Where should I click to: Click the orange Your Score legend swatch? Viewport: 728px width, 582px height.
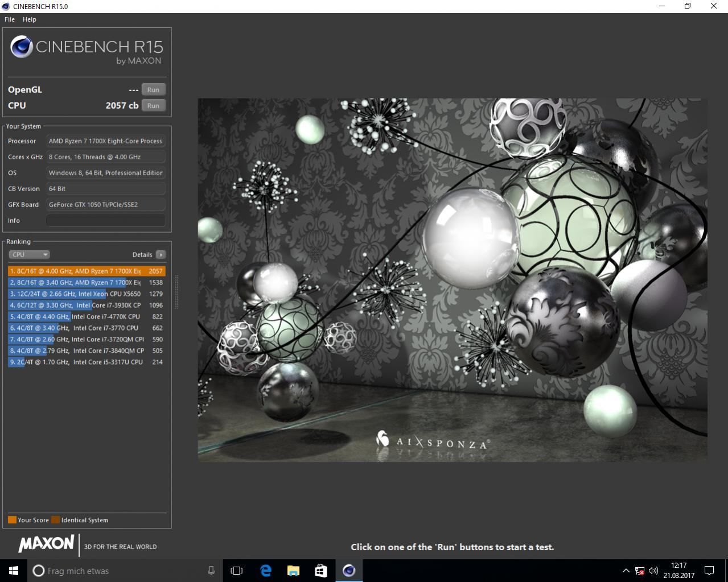(x=12, y=520)
